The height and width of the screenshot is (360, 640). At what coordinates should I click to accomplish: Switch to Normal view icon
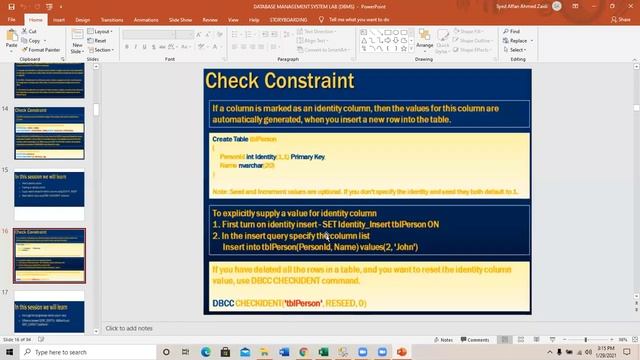pos(505,340)
